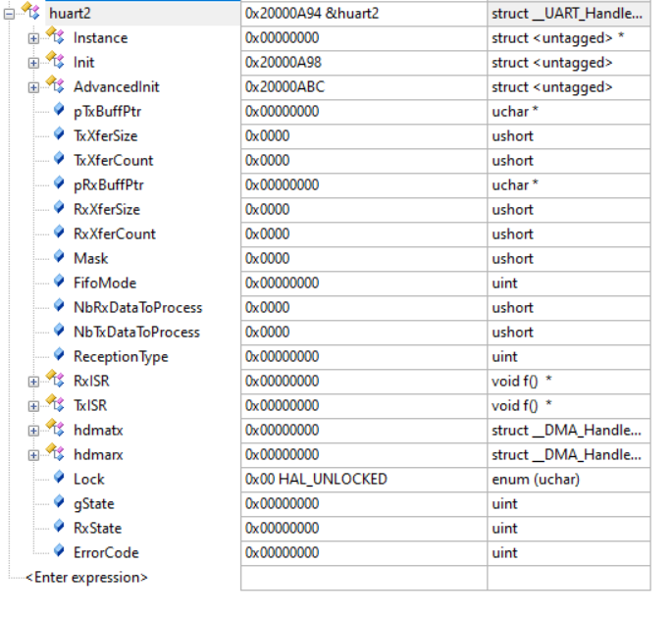This screenshot has height=618, width=672.
Task: Click the empty value cell beside Enter expression
Action: 364,578
